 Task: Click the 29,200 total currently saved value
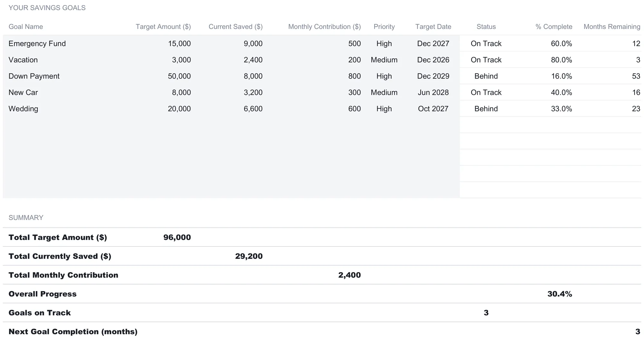[249, 256]
